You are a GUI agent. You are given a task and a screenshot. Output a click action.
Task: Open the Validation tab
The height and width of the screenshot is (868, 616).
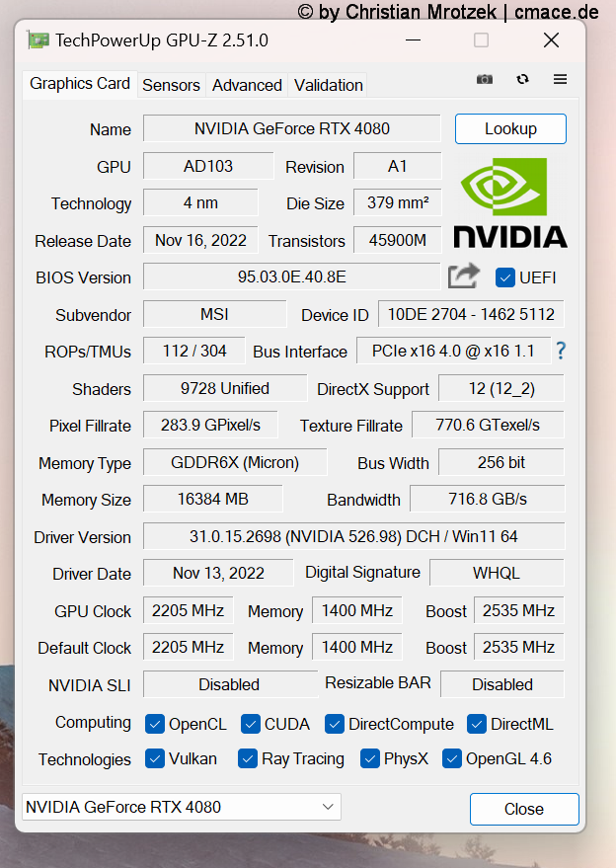[328, 85]
